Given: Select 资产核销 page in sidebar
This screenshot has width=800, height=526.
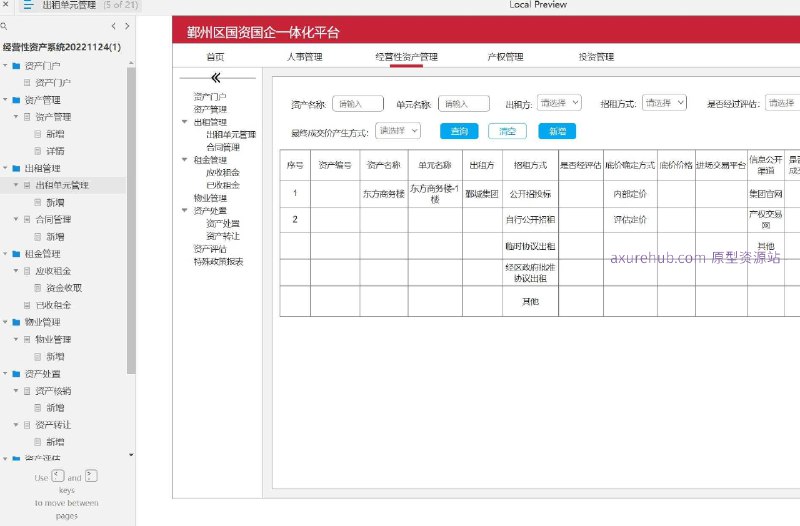Looking at the screenshot, I should click(x=53, y=391).
